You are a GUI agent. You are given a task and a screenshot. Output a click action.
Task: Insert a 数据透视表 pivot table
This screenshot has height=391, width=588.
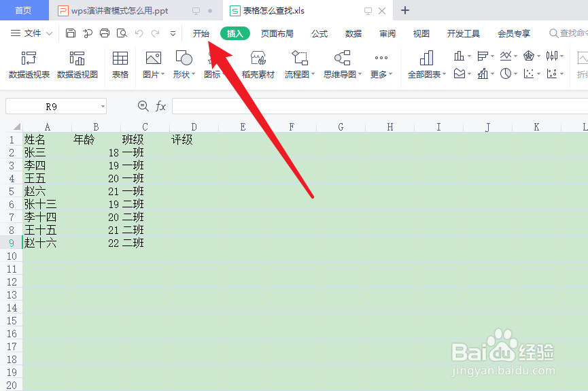(29, 65)
